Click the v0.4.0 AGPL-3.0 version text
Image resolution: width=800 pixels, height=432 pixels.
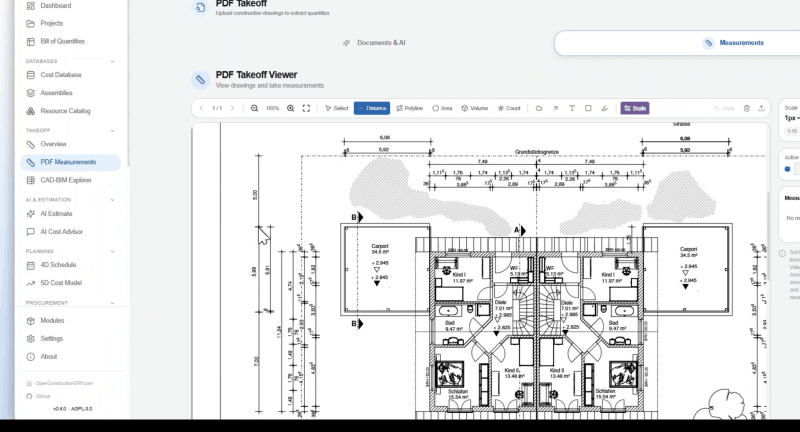[x=72, y=410]
